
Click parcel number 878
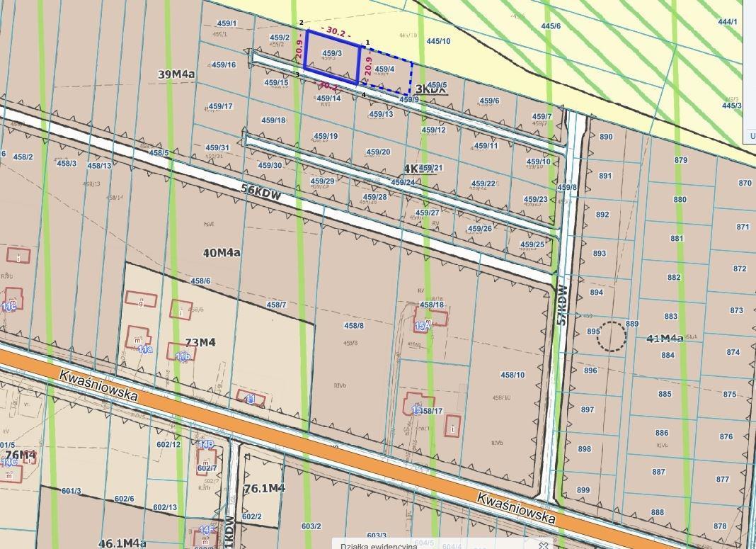[720, 526]
